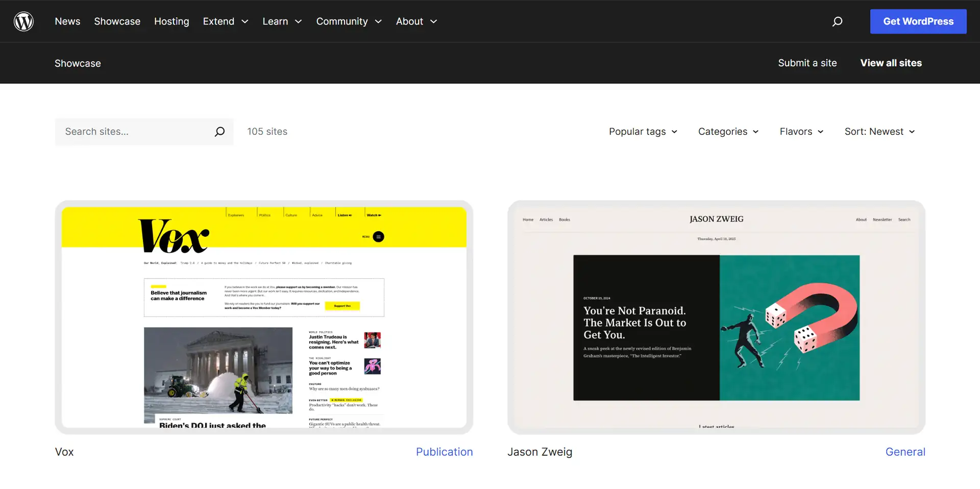Expand the About menu
The height and width of the screenshot is (489, 980).
tap(416, 21)
